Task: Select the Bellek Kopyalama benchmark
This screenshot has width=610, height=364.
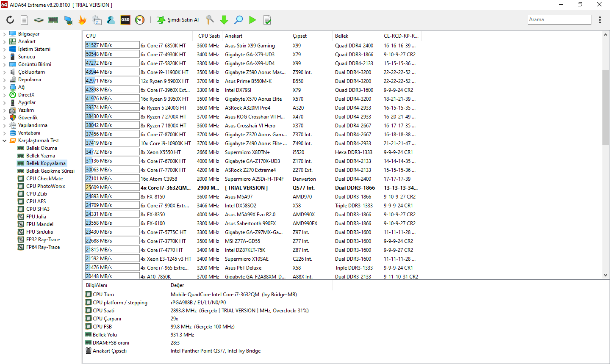Action: [46, 163]
